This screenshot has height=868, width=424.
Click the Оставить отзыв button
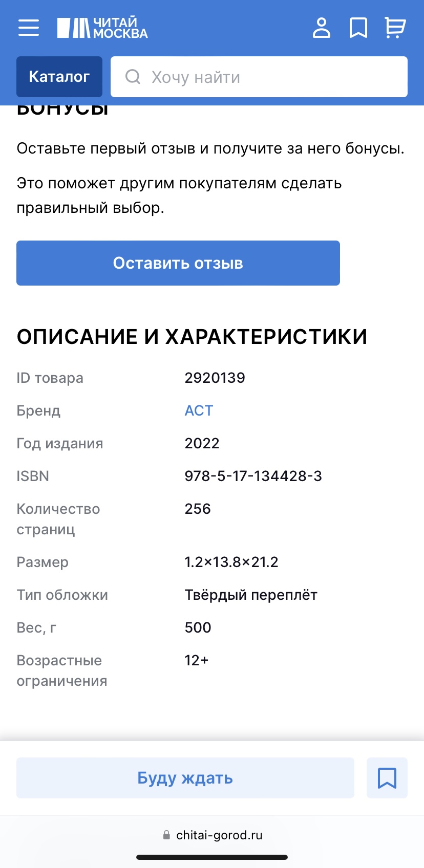pos(178,263)
